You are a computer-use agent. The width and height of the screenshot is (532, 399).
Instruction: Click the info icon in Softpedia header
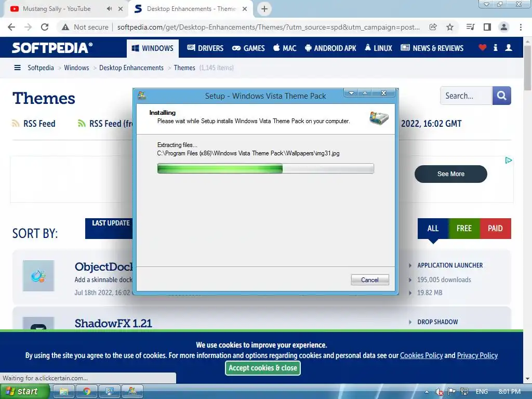click(x=495, y=48)
